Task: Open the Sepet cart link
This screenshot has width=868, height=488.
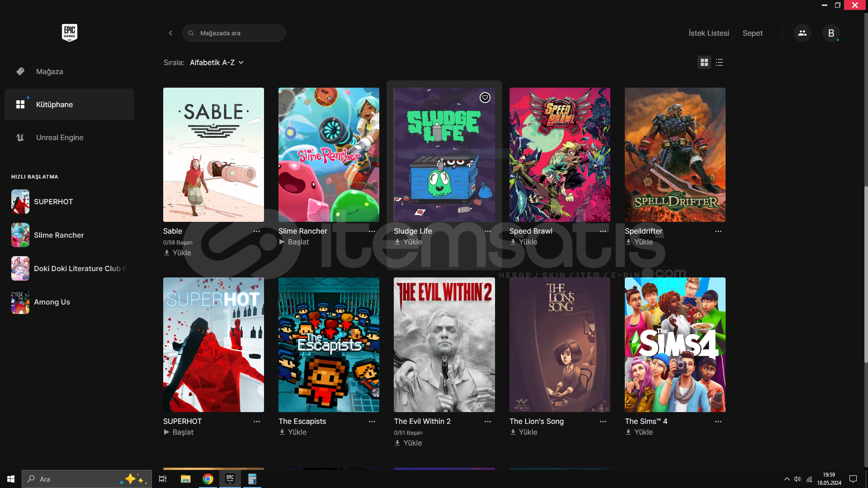Action: (x=753, y=33)
